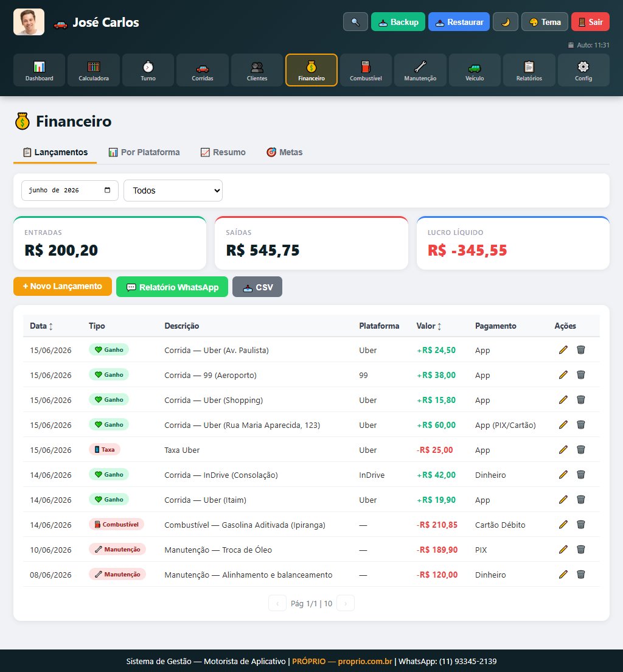
Task: Edit the Gasolina Aditivada entry
Action: tap(563, 524)
